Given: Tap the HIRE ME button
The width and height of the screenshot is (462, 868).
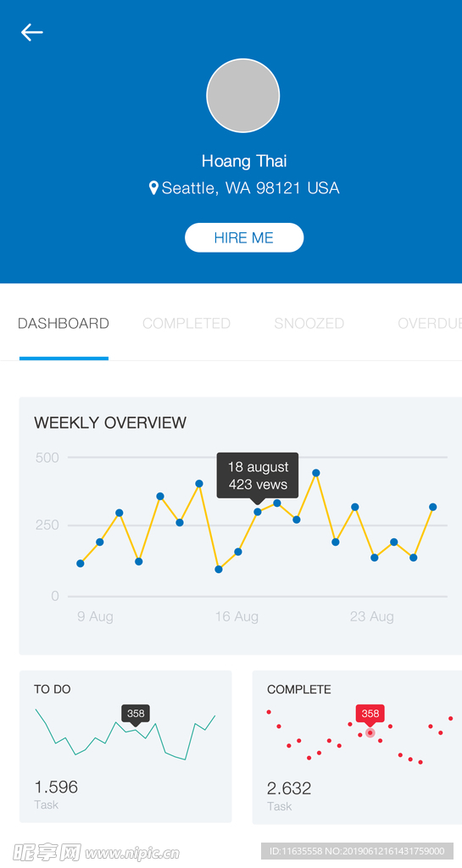Looking at the screenshot, I should (244, 237).
